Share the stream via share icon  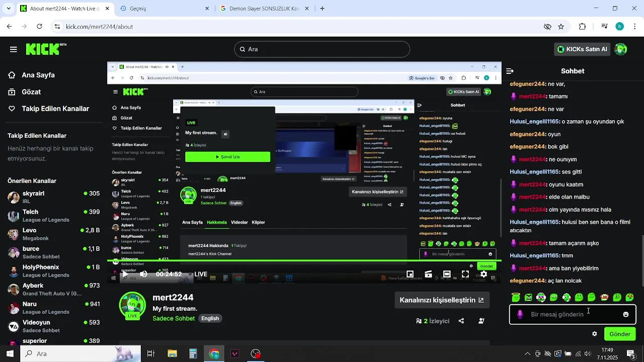click(461, 321)
